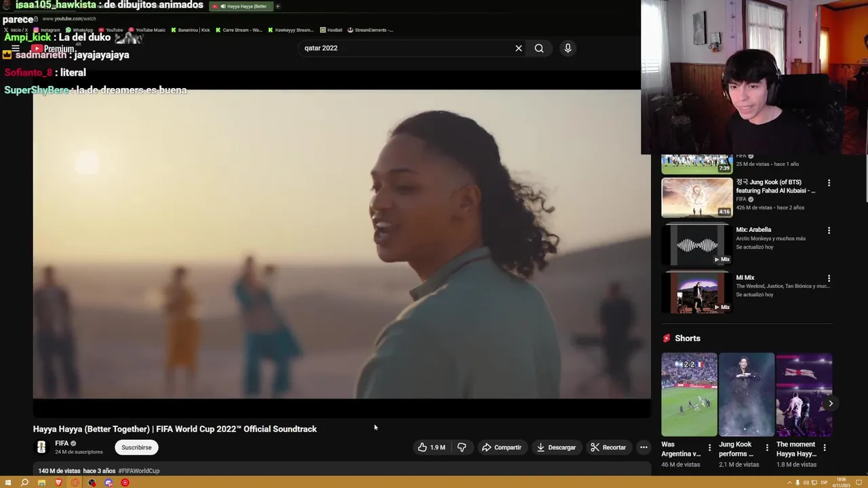Open options for Jung Kook featuring Fahad video
868x488 pixels.
tap(829, 183)
